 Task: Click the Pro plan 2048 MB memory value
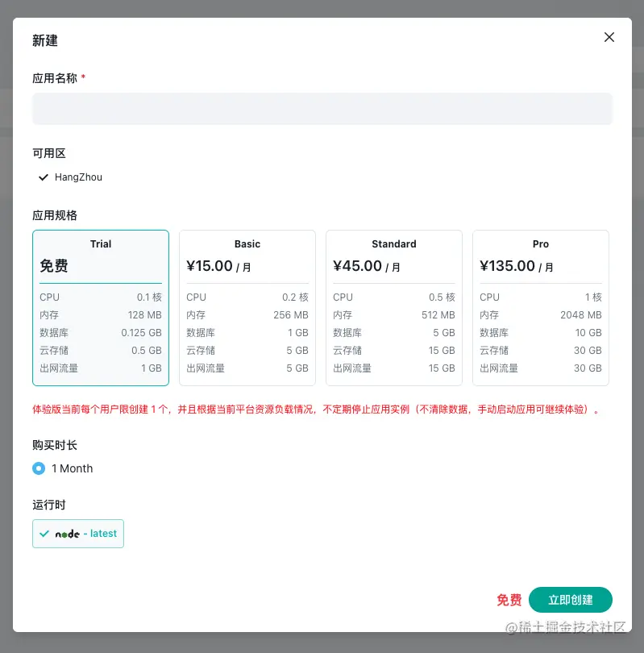pos(580,315)
